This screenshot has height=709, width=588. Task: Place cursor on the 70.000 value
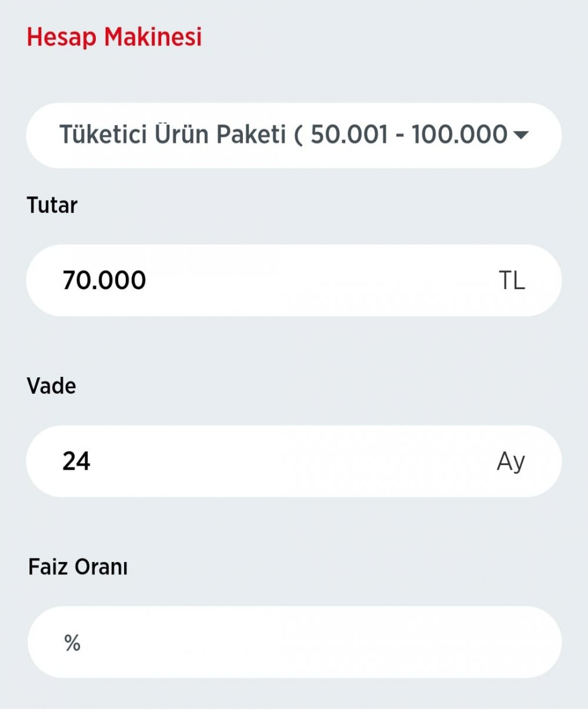[x=104, y=280]
